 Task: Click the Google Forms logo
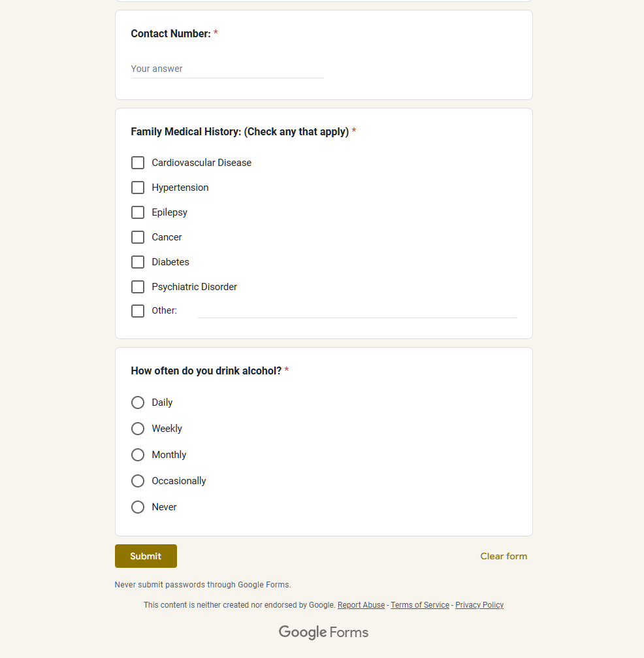[323, 632]
